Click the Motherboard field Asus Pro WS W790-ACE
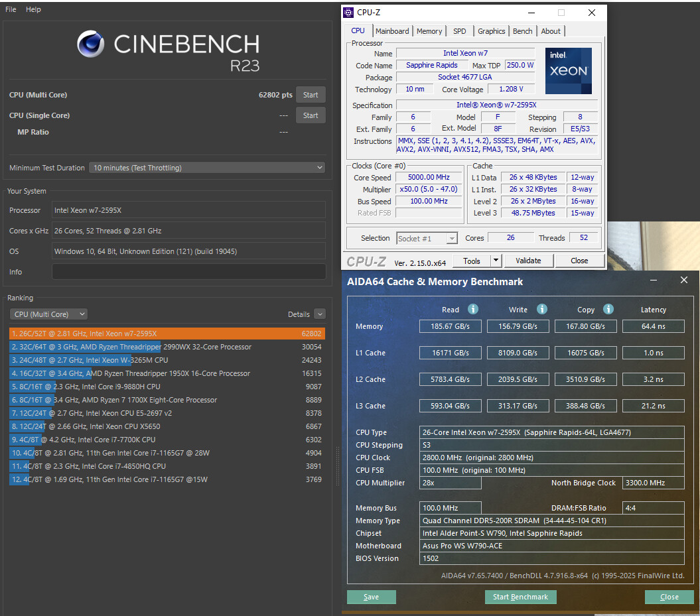700x616 pixels. [552, 546]
